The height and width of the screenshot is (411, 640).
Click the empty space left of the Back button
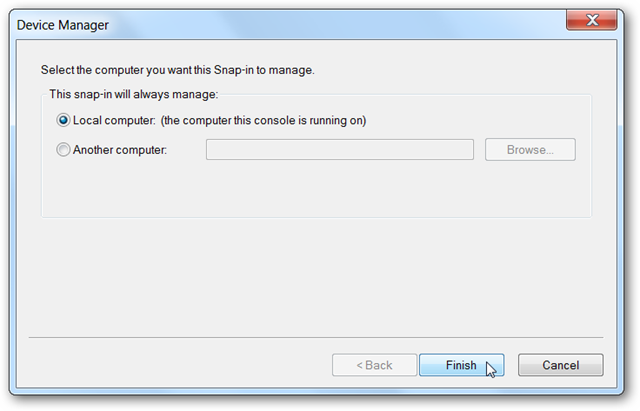(180, 365)
